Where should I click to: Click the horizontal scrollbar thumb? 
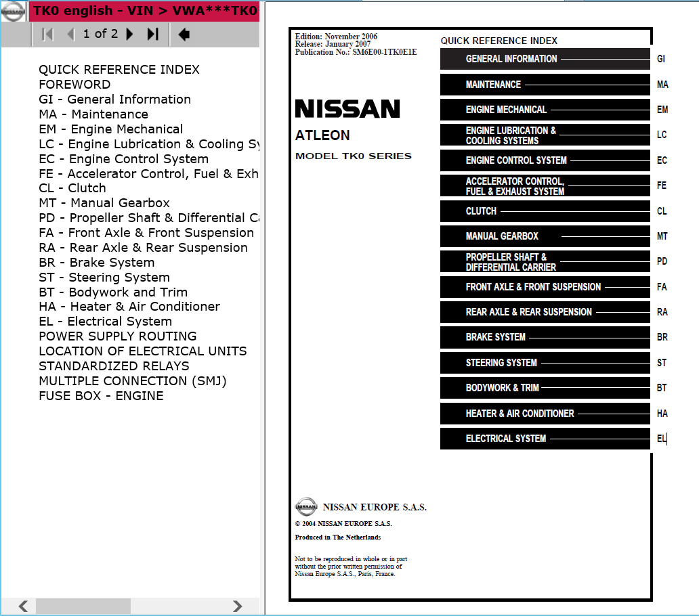(x=83, y=606)
